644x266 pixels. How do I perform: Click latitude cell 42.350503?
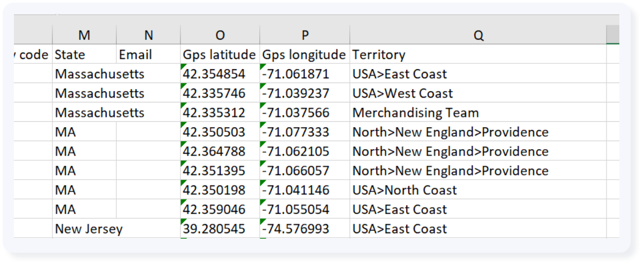[220, 132]
